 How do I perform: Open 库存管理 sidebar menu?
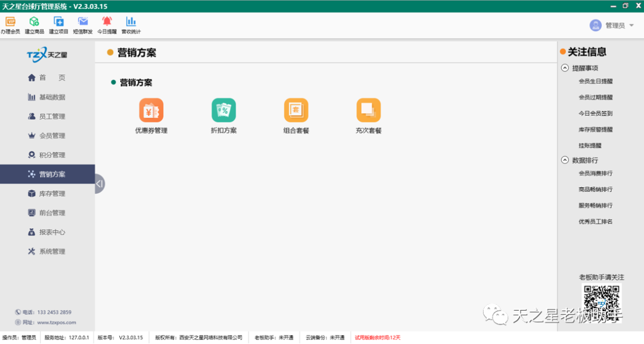[x=47, y=193]
